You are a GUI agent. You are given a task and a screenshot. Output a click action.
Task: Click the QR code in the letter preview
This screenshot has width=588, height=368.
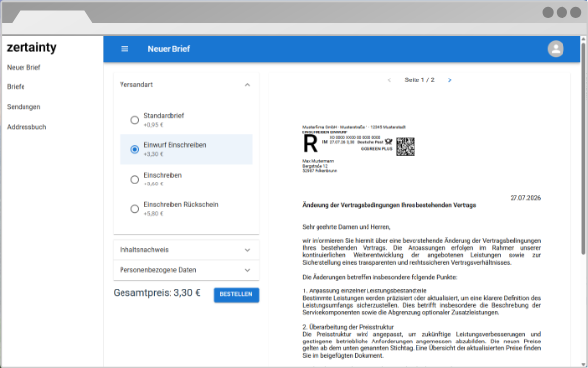(x=405, y=146)
